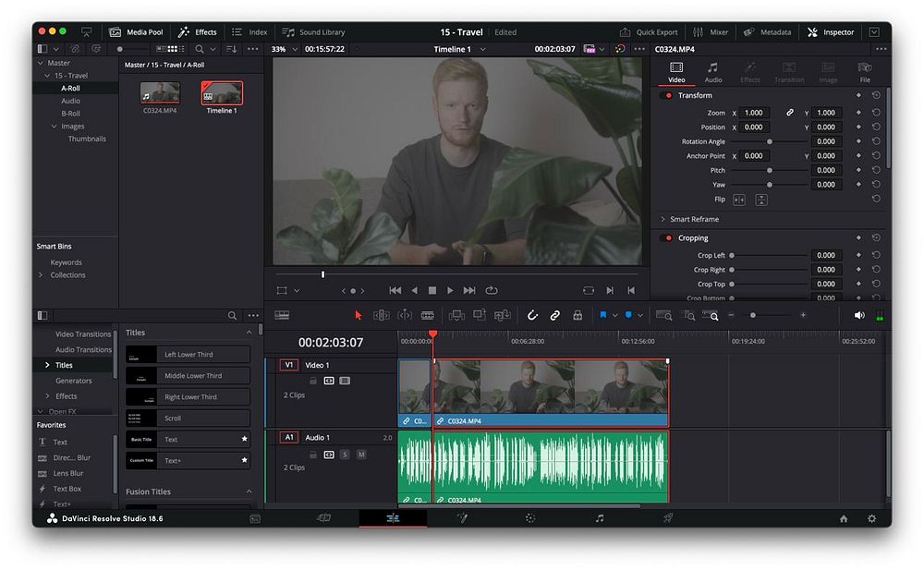Expand the Smart Reframe section

(x=663, y=219)
